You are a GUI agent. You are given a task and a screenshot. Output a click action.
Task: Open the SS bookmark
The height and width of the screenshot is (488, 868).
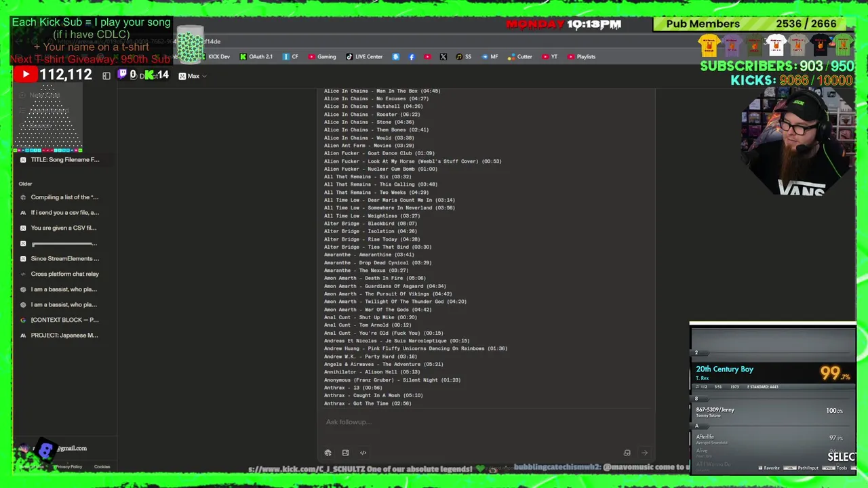pos(464,57)
